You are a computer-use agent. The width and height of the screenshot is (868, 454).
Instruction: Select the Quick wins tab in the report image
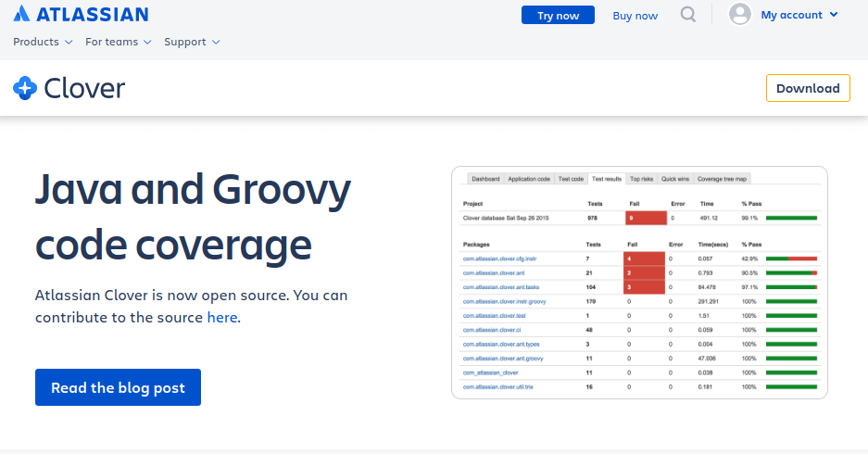(674, 179)
